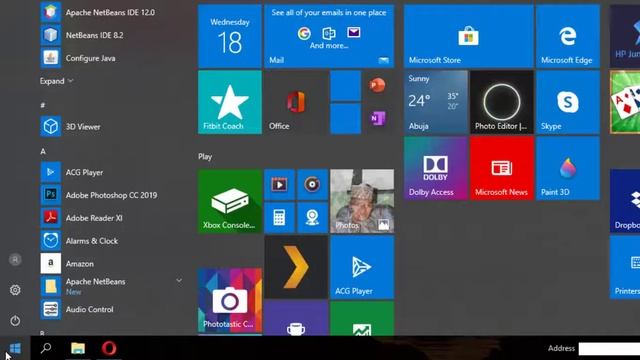The height and width of the screenshot is (360, 640).
Task: Launch Opera browser from taskbar
Action: [x=109, y=348]
